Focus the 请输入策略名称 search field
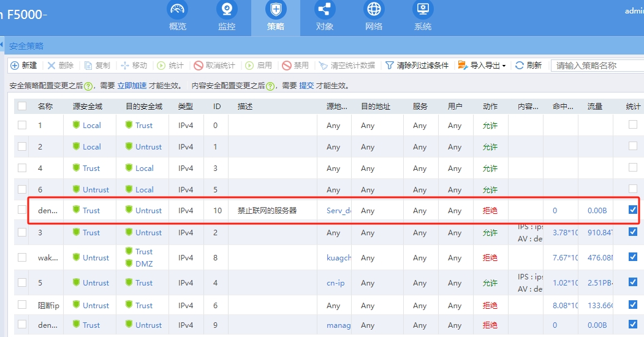Screen dimensions: 644x337 point(597,66)
